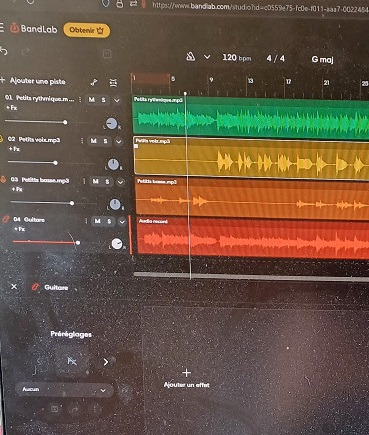Screen dimensions: 369x435
Task: Expand track 02 Petits voix chevron
Action: (x=119, y=142)
